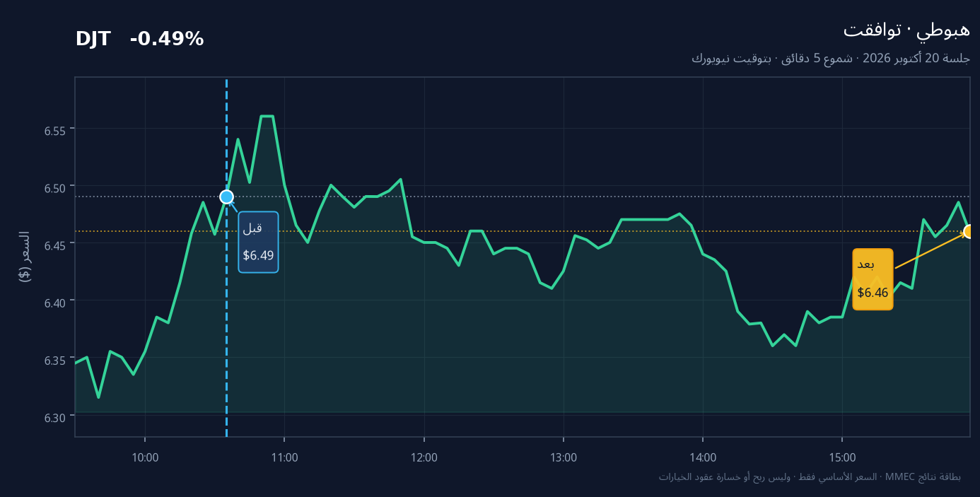
Task: Click the footer note mentioning MMEC
Action: point(810,477)
